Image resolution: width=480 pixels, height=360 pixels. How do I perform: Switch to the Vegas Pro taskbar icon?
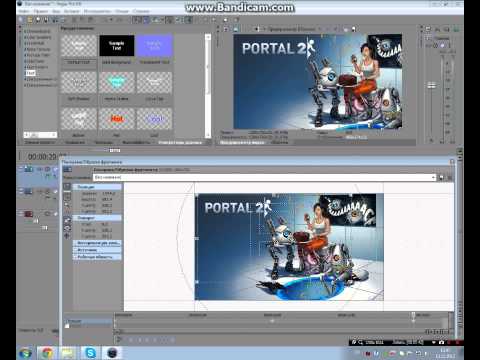[x=112, y=353]
